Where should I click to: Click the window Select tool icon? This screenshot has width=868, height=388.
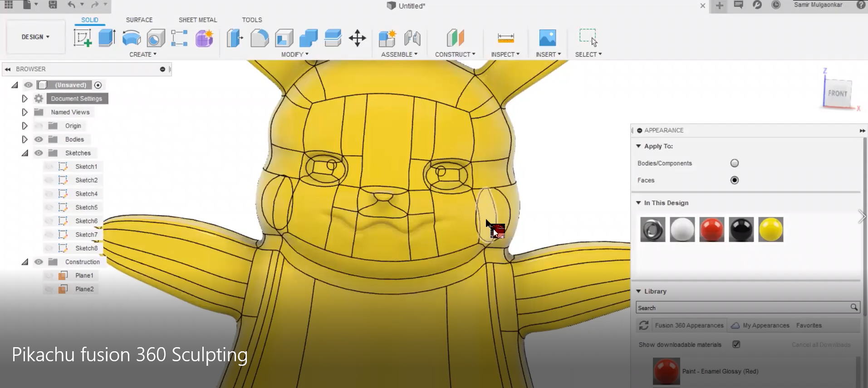(588, 38)
